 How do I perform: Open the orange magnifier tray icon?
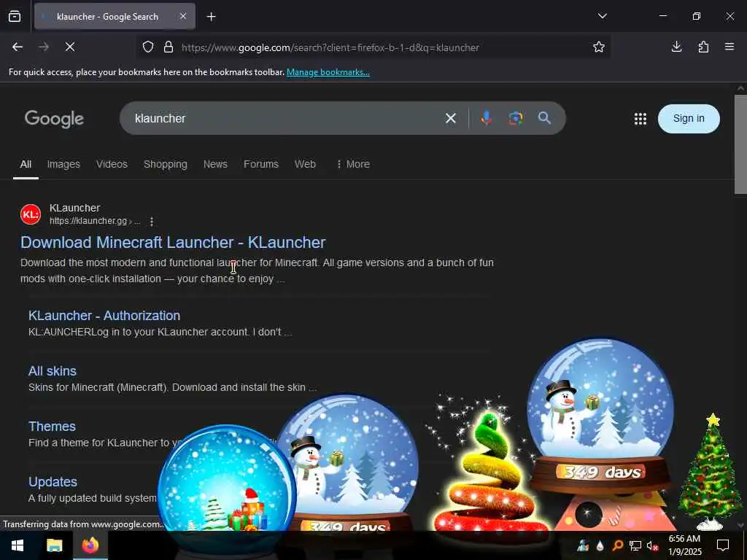[618, 545]
